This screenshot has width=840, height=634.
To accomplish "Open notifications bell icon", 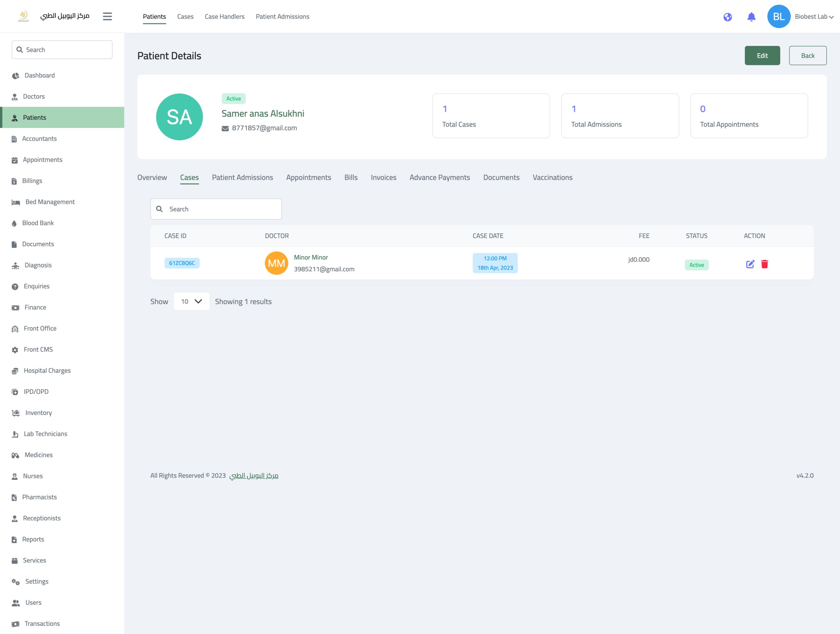I will (751, 17).
